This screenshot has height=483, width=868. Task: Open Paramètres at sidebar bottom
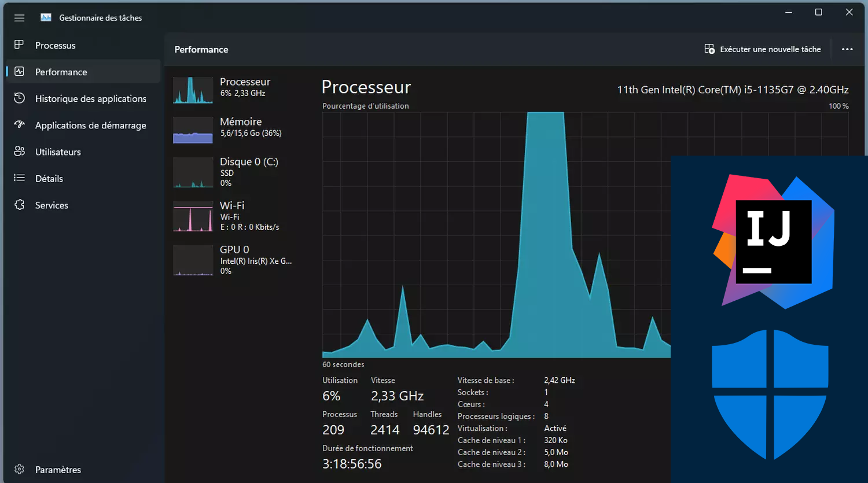pos(83,470)
